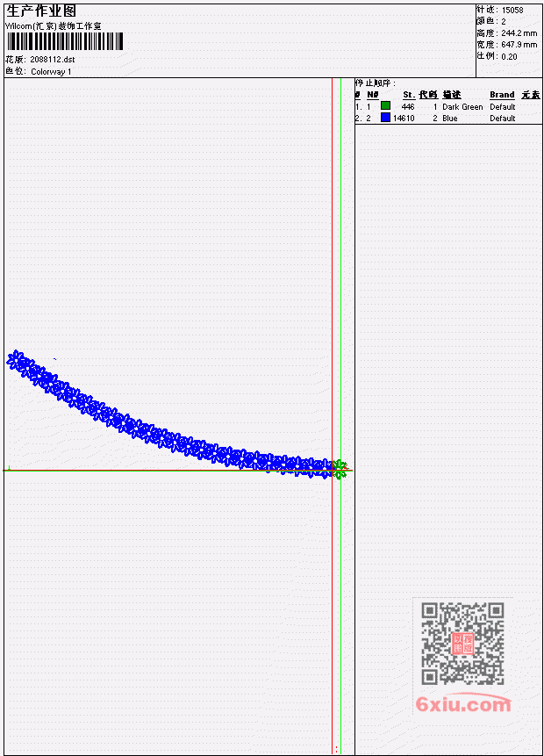Click 'Default' in the Dark Green row
The height and width of the screenshot is (756, 544).
point(503,106)
